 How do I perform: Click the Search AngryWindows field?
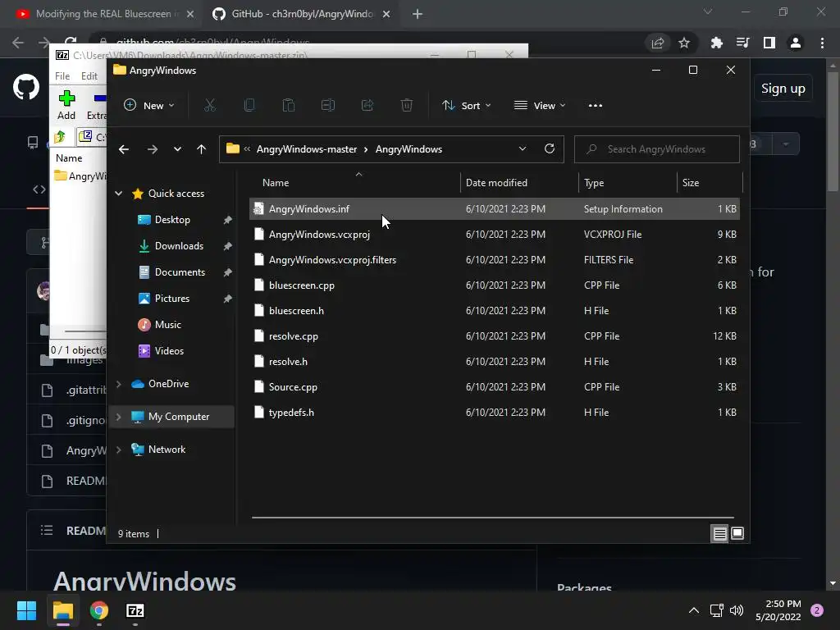click(657, 149)
